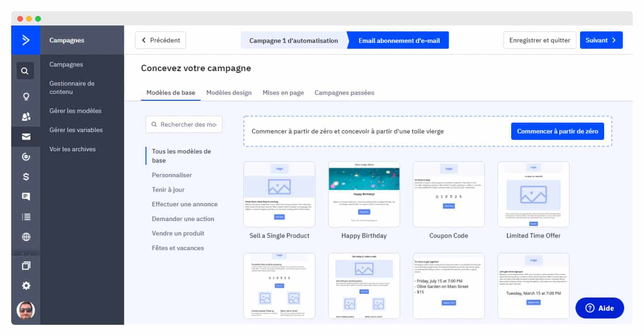
Task: Open the settings gear icon
Action: click(26, 285)
